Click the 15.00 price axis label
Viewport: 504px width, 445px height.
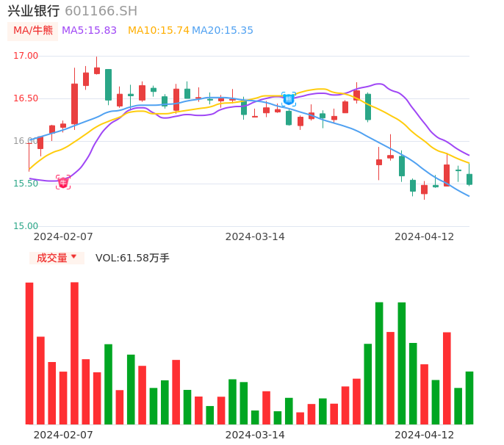click(26, 226)
